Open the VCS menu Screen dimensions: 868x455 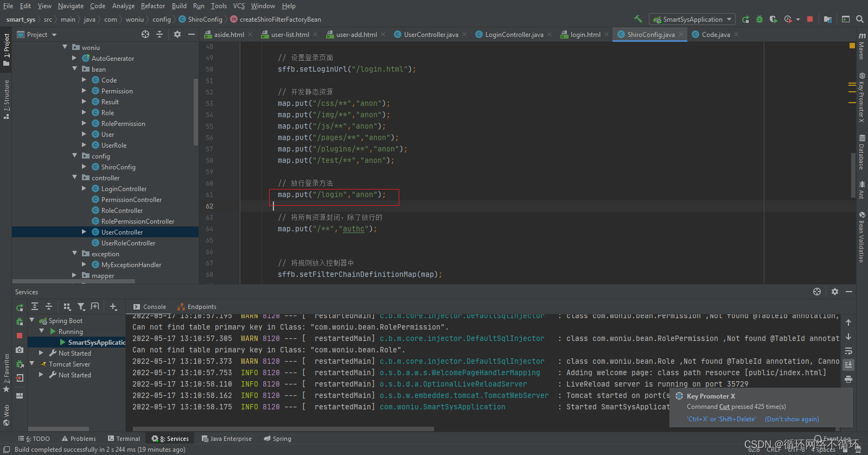(239, 6)
